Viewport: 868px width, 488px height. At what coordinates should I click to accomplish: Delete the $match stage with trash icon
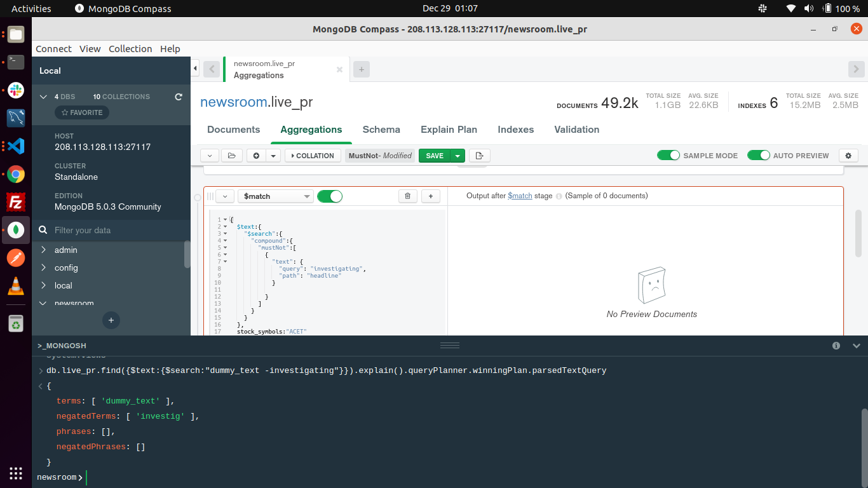coord(407,196)
